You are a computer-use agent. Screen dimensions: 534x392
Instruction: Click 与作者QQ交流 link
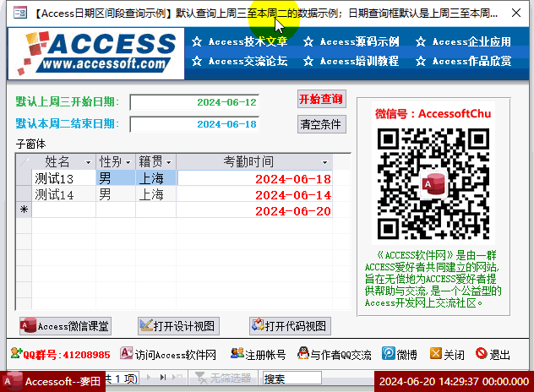(x=335, y=354)
